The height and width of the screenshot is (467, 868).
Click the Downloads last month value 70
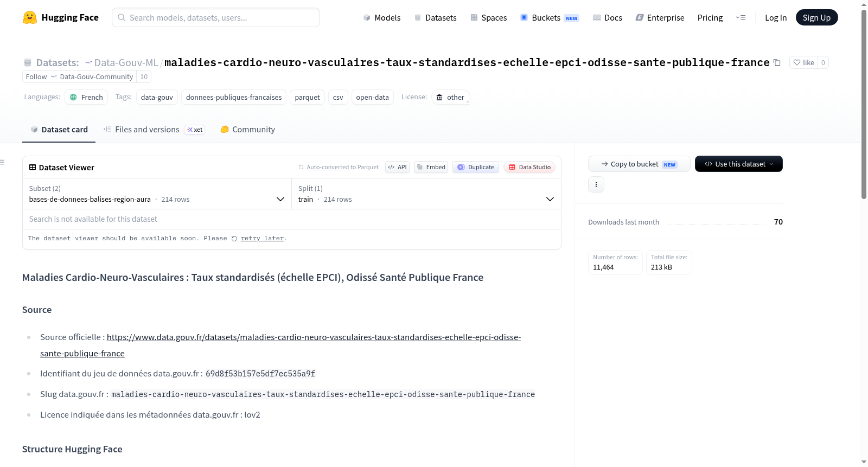click(x=778, y=222)
